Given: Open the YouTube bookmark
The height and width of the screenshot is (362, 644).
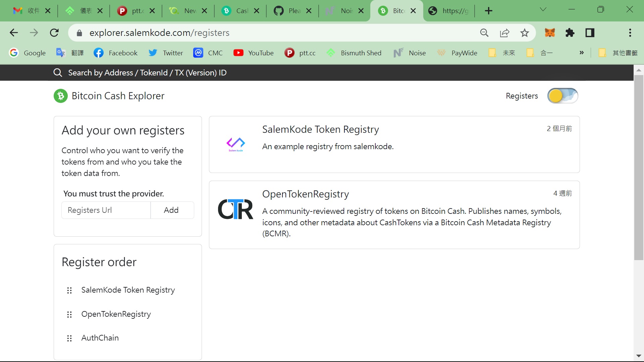Looking at the screenshot, I should [x=254, y=53].
